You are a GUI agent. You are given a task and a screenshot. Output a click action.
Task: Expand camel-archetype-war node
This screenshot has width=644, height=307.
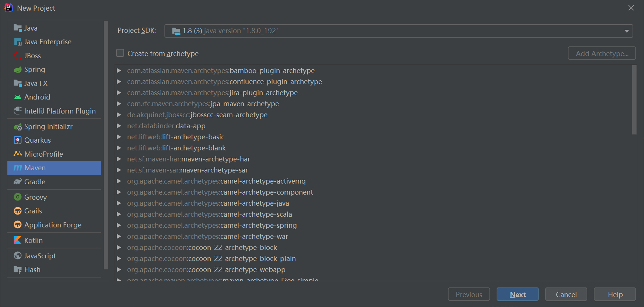(x=119, y=236)
